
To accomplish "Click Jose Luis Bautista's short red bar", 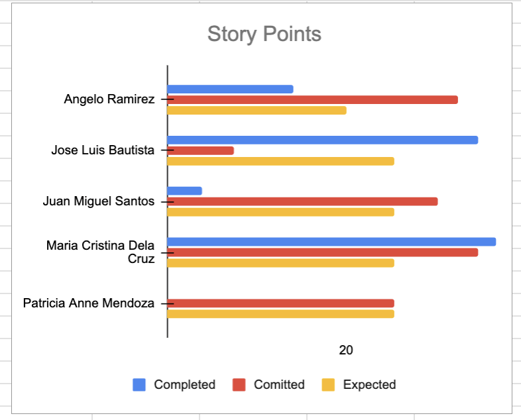I will [201, 150].
